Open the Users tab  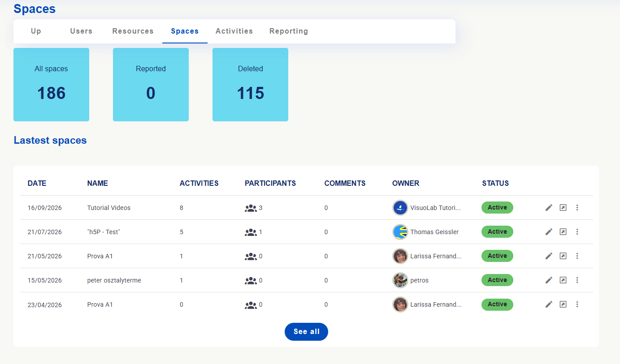81,31
